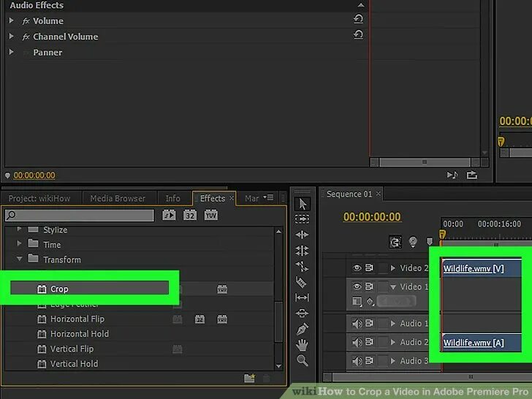Select the Slide tool
This screenshot has height=399, width=532.
302,313
